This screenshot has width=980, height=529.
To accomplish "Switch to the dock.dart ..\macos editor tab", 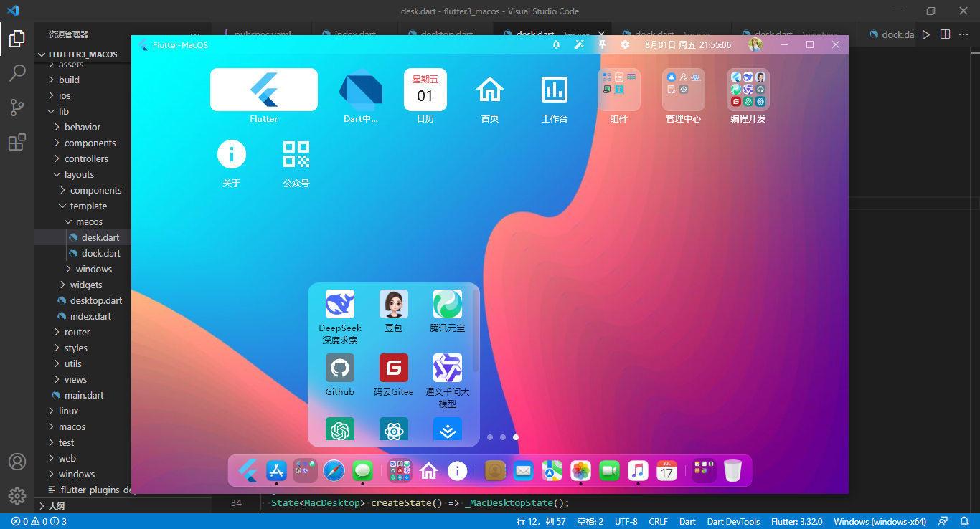I will pos(672,34).
